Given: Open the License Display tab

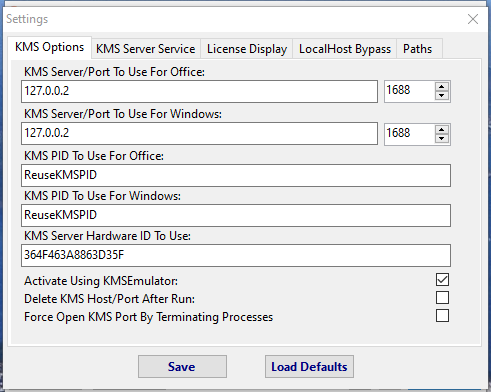Looking at the screenshot, I should 247,49.
